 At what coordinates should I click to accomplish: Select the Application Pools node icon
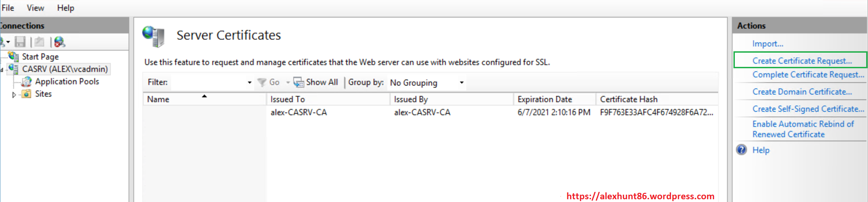[x=27, y=82]
